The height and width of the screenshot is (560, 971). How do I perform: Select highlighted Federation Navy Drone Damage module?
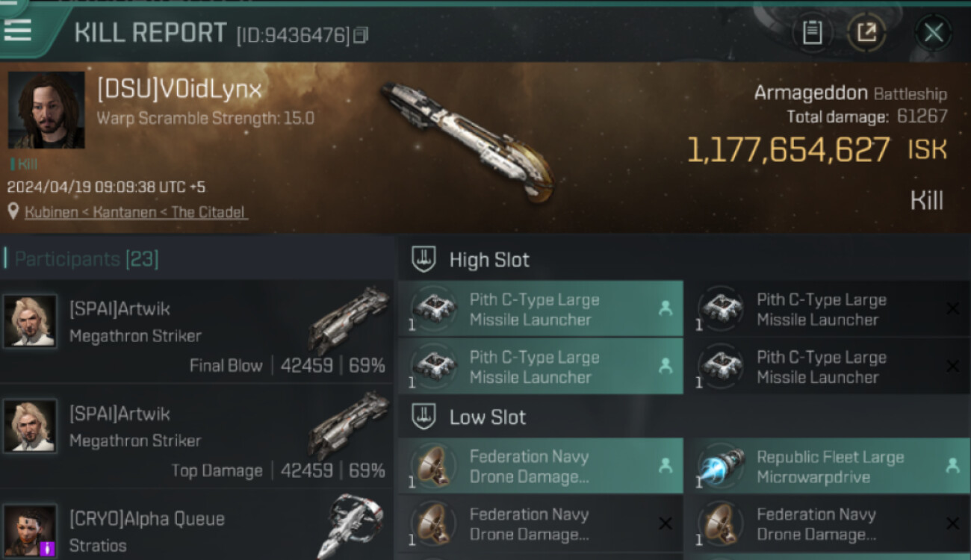pyautogui.click(x=541, y=466)
